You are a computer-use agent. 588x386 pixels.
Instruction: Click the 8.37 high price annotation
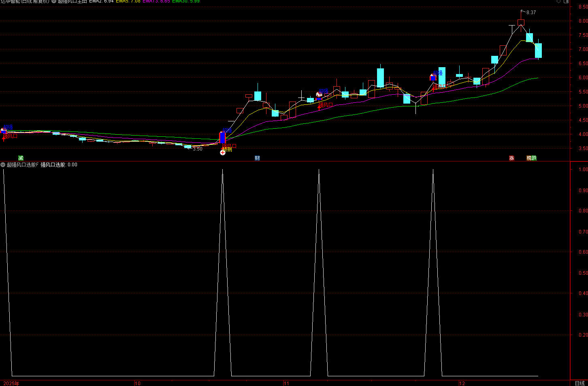point(531,13)
